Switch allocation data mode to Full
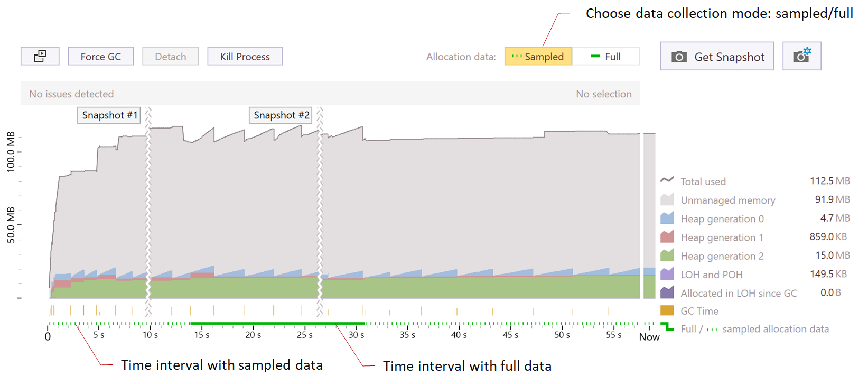Screen dimensions: 868x384 tap(606, 56)
